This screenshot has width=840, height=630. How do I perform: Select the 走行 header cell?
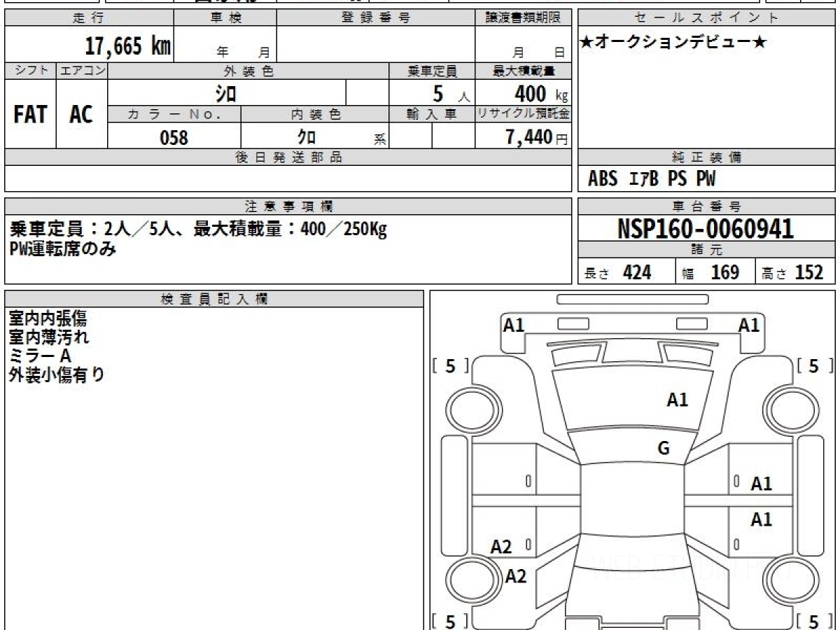(x=89, y=18)
